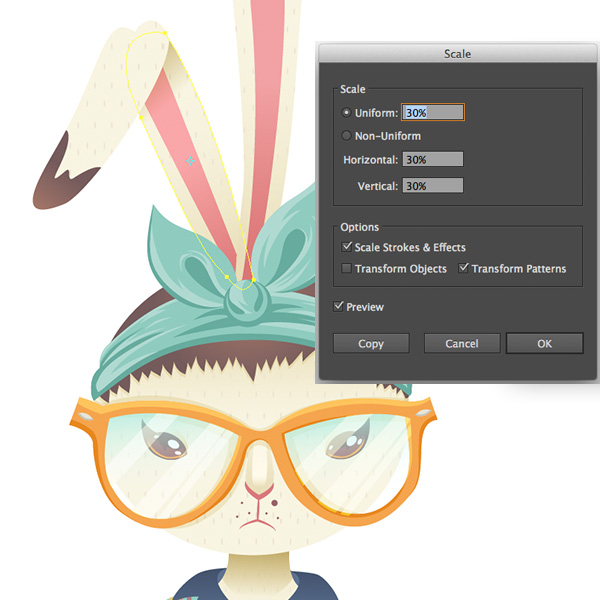Click the left-side anchor point on ear path

click(141, 117)
